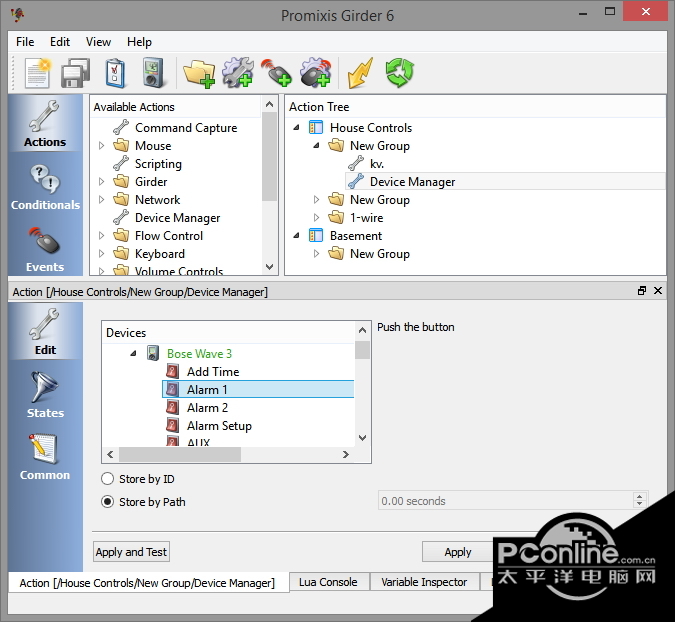Click the Apply button
The height and width of the screenshot is (622, 675).
458,552
